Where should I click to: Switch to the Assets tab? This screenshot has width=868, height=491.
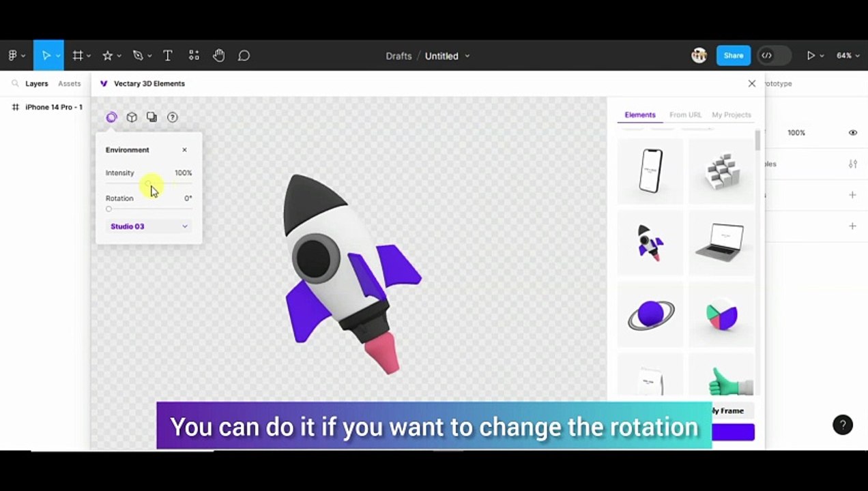pyautogui.click(x=69, y=84)
